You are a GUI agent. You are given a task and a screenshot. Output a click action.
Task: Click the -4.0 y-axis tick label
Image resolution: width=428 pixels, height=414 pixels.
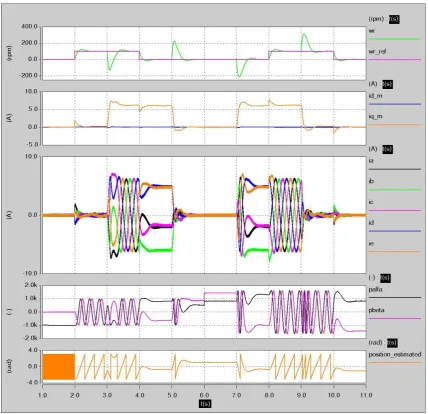tap(32, 382)
